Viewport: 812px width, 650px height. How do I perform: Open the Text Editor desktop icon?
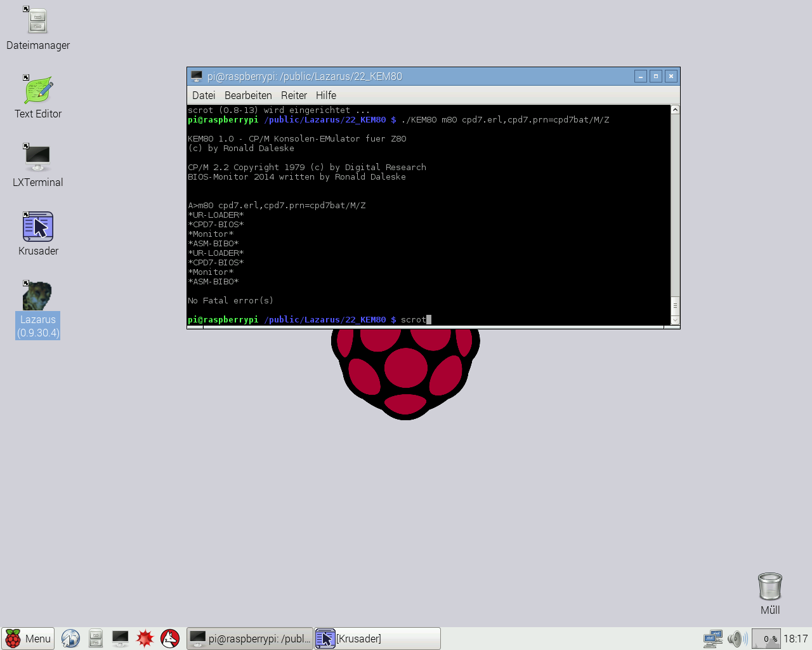tap(38, 97)
